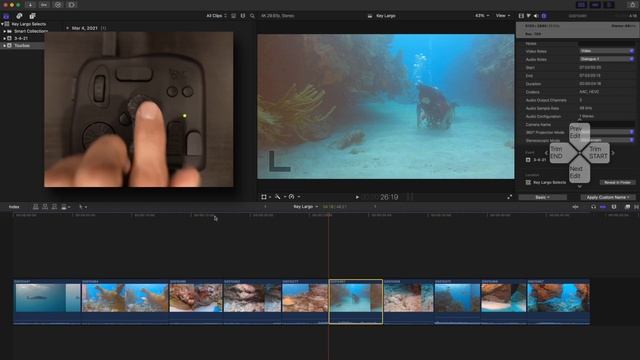Select the last timeline clip with orange coral
Image resolution: width=640 pixels, height=360 pixels.
pos(558,302)
